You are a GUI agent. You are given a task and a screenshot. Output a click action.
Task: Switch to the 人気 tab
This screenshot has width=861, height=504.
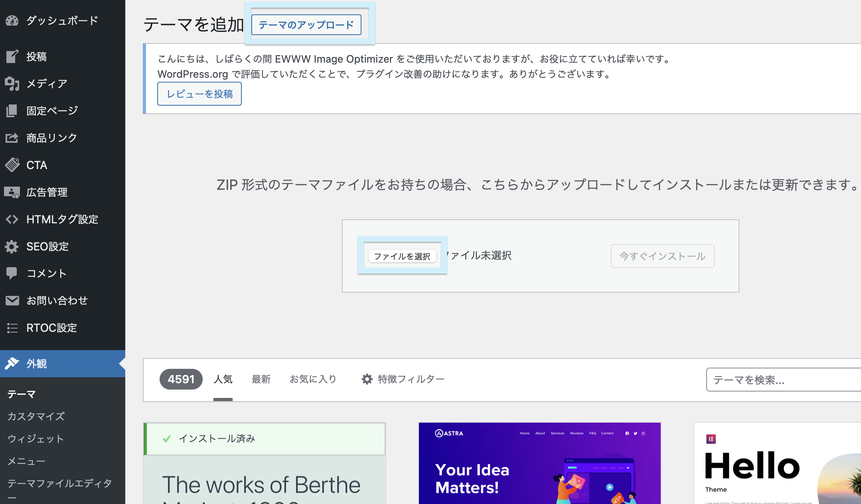coord(223,379)
